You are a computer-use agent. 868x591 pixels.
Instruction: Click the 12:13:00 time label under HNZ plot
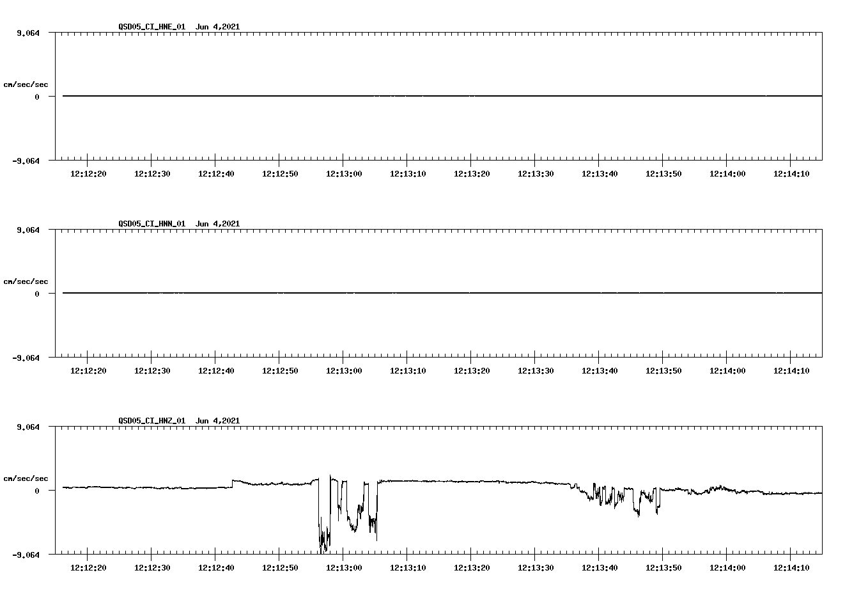(344, 568)
